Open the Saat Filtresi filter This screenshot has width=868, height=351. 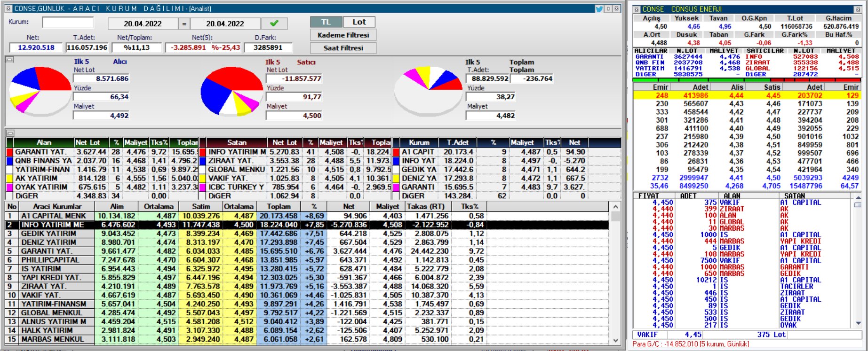[x=343, y=48]
